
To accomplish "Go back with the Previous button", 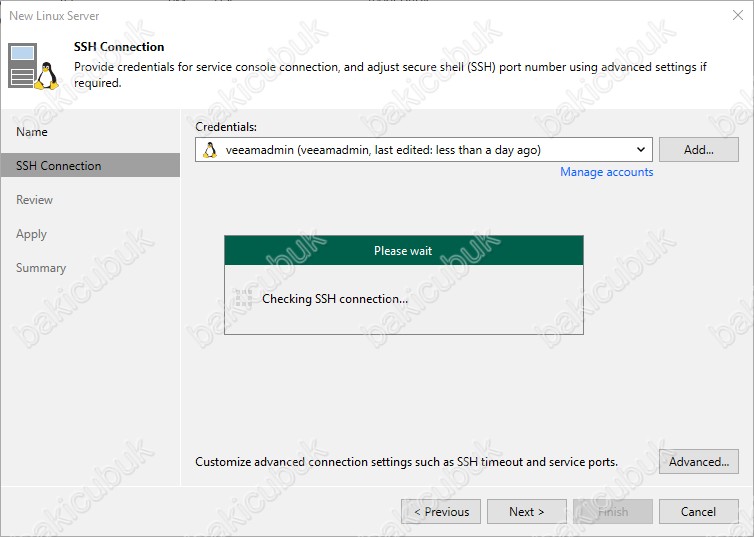I will click(441, 512).
